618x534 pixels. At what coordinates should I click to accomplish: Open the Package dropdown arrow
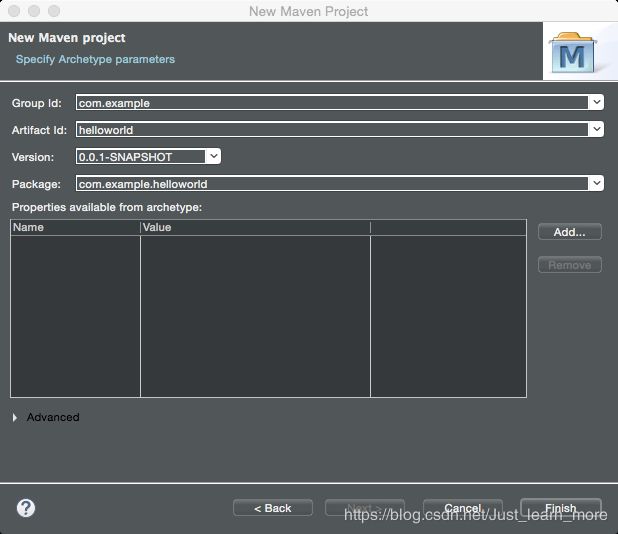[x=596, y=183]
